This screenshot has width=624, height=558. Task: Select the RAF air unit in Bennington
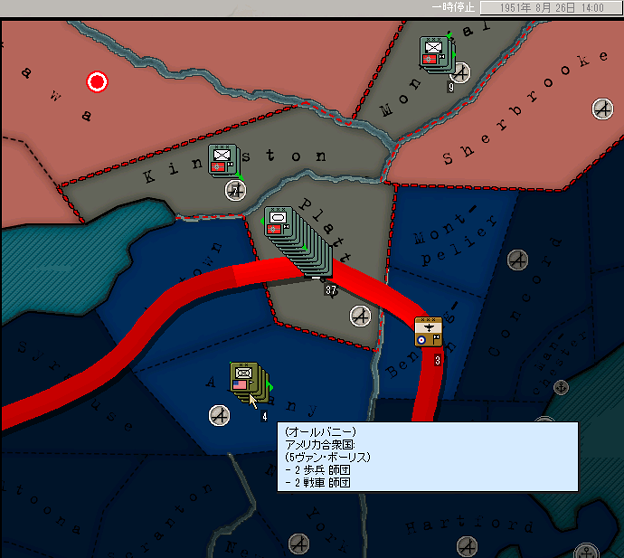tap(428, 332)
